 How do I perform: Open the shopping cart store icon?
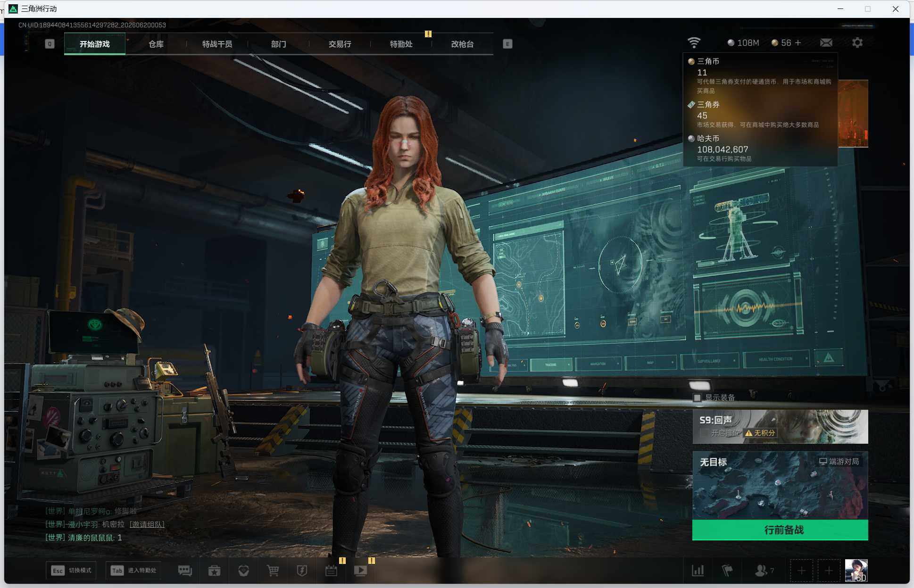pos(273,571)
